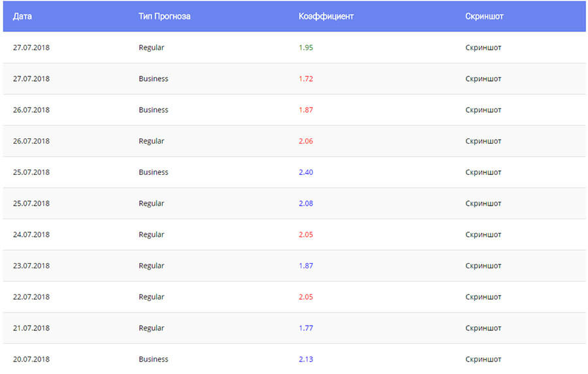Click date 25.07.2018 in the Business row

point(31,172)
